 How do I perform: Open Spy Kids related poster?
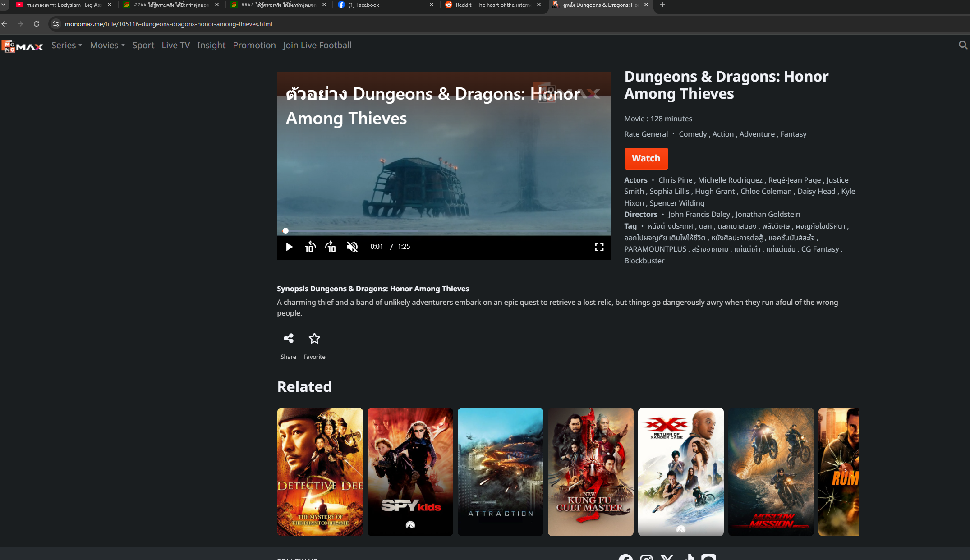[x=410, y=472]
